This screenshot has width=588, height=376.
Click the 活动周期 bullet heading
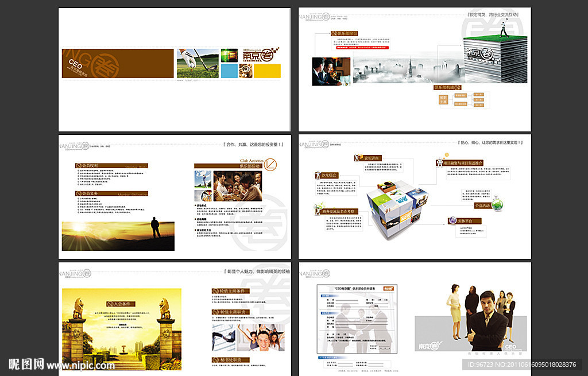pyautogui.click(x=201, y=219)
